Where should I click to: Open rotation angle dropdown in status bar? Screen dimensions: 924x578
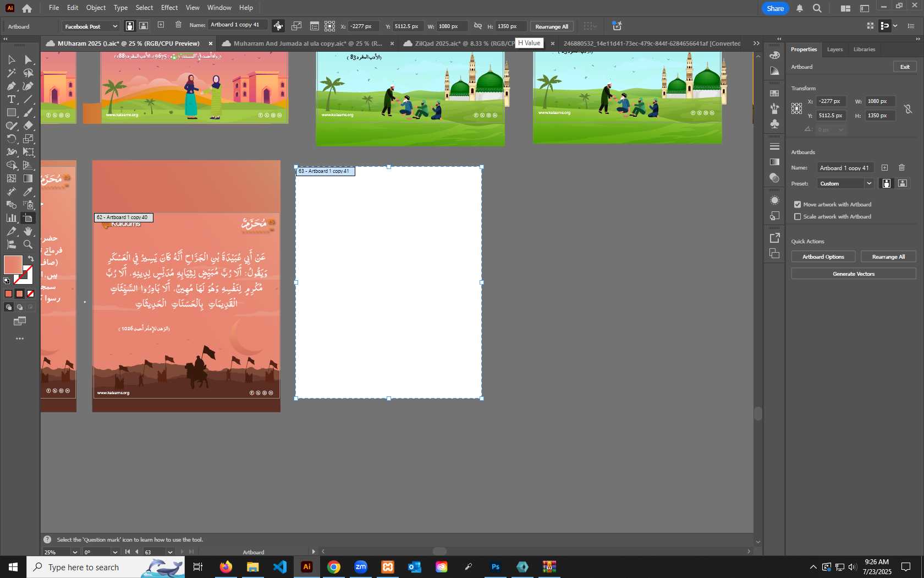115,552
